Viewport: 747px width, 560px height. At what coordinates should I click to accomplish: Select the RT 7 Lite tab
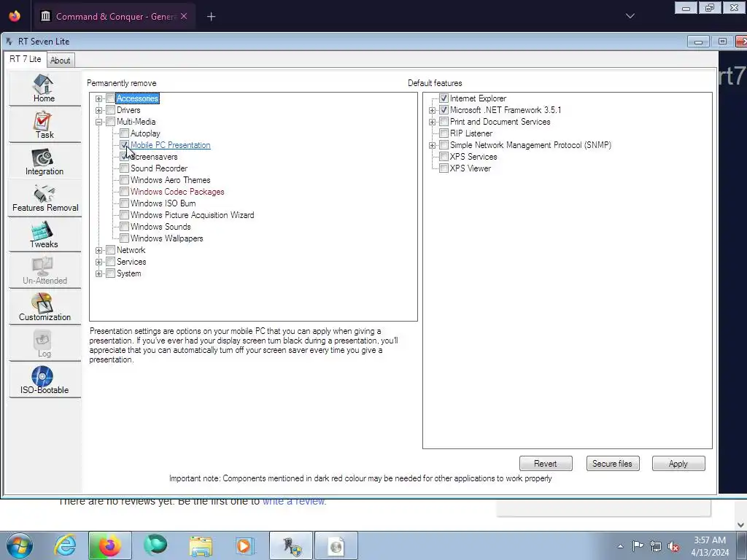[26, 59]
